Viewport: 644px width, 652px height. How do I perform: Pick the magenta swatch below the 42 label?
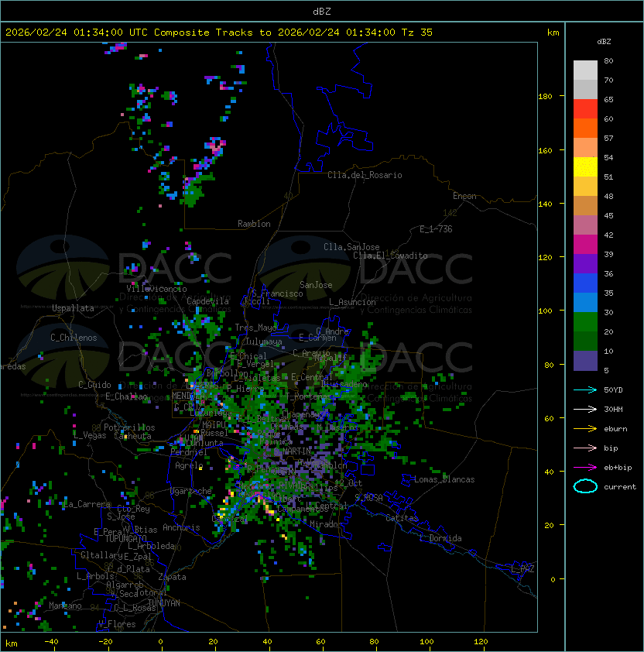pyautogui.click(x=585, y=245)
